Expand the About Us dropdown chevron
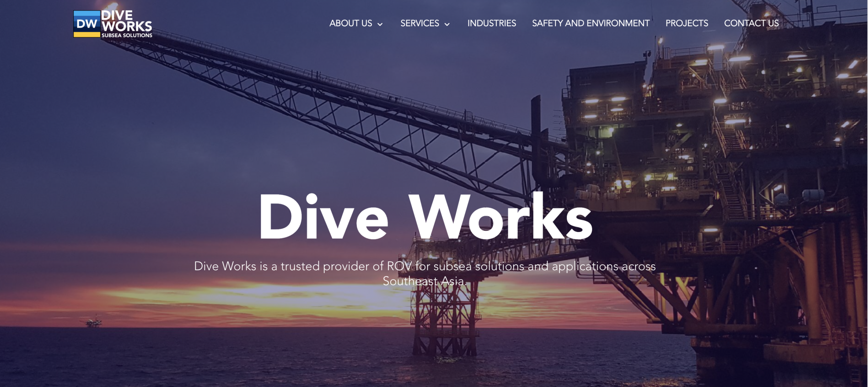The height and width of the screenshot is (387, 868). point(380,24)
